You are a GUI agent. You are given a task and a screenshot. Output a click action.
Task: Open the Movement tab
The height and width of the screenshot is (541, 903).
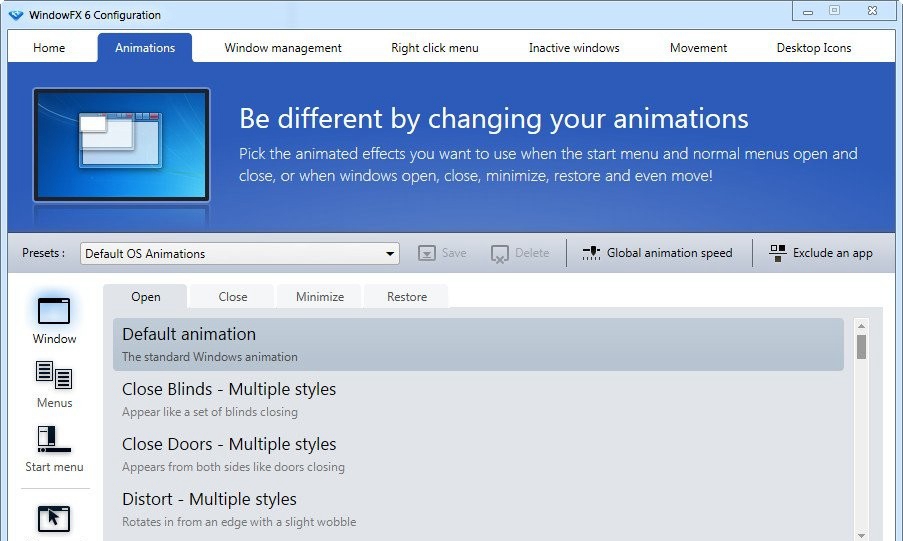tap(698, 48)
